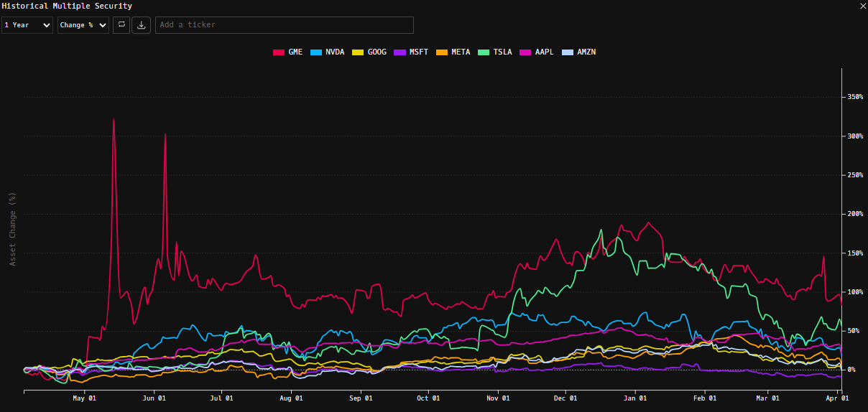Click the 350% y-axis label
The height and width of the screenshot is (412, 868).
point(855,97)
